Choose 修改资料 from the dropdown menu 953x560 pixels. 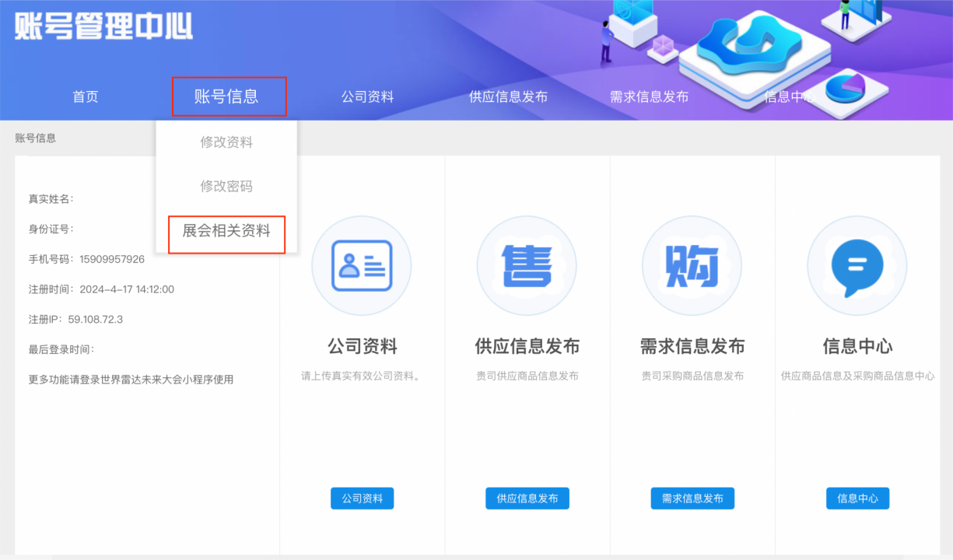pyautogui.click(x=226, y=142)
